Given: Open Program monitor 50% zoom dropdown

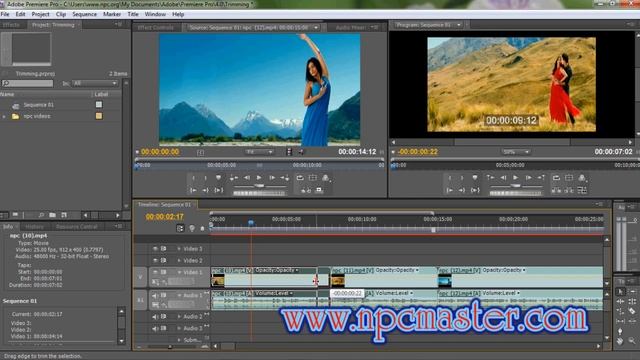Looking at the screenshot, I should pos(515,152).
